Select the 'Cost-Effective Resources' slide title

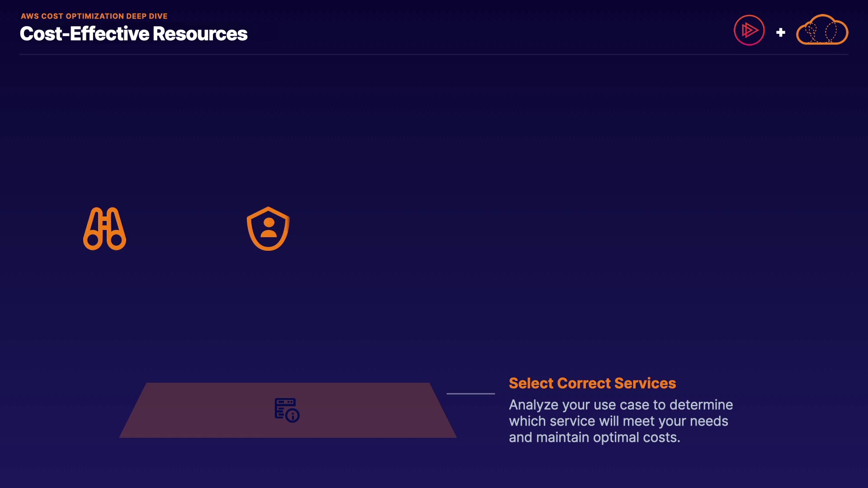coord(133,34)
